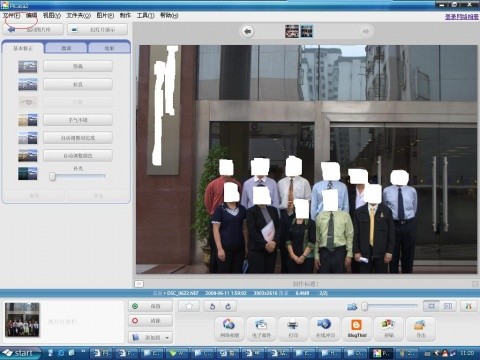Go to next photo with right arrow
This screenshot has width=480, height=360.
tap(366, 31)
